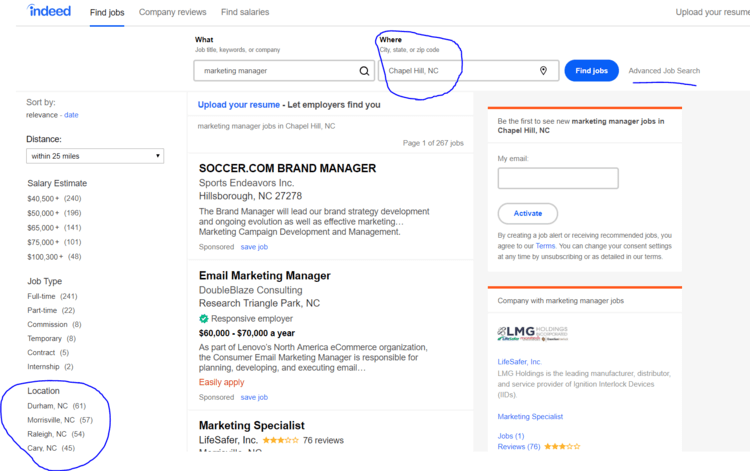
Task: Click the star rating beside Reviews (76)
Action: [x=562, y=447]
